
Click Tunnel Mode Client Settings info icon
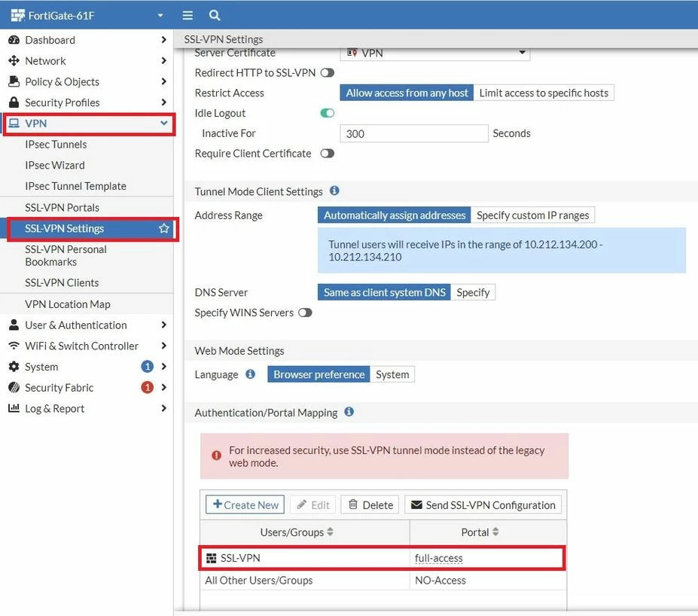(x=335, y=191)
